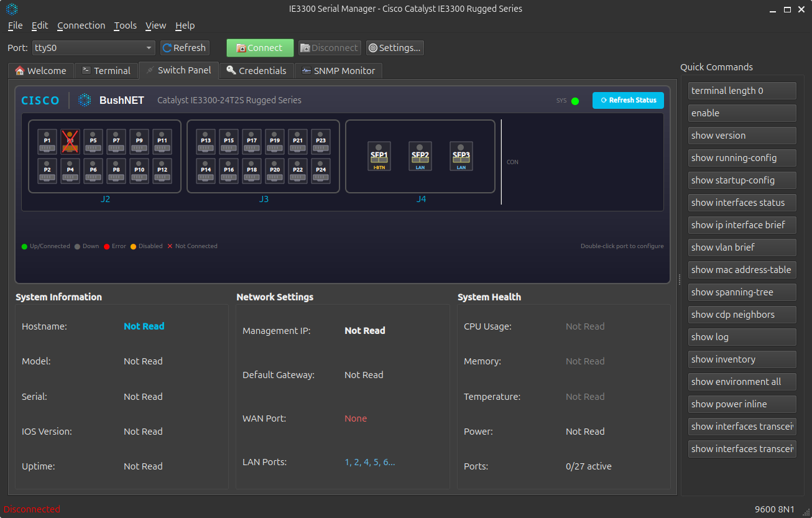Switch to the Terminal tab
Viewport: 812px width, 518px height.
coord(106,71)
